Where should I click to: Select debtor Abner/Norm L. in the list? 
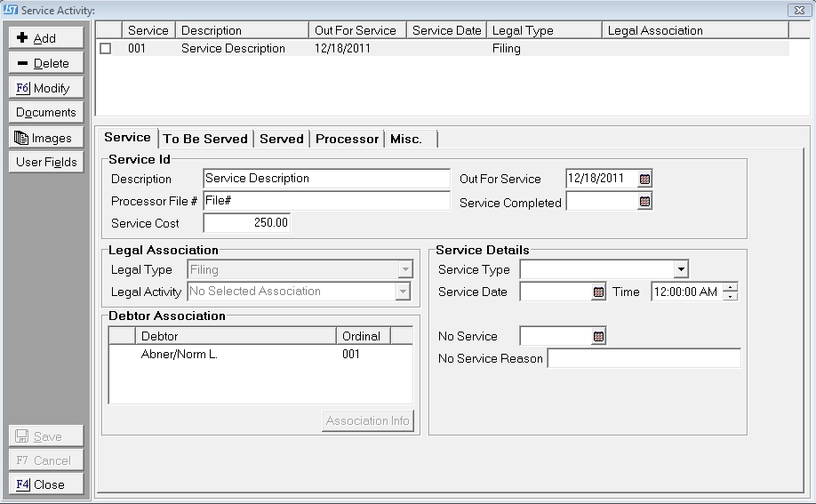tap(178, 354)
